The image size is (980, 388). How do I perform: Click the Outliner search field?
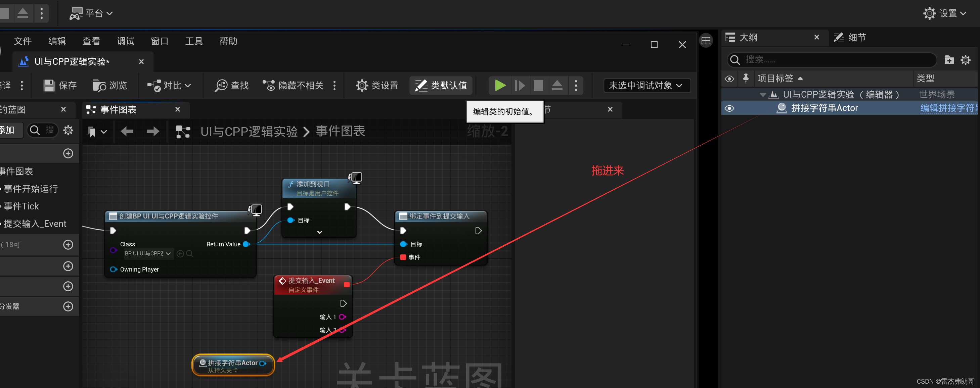coord(832,60)
